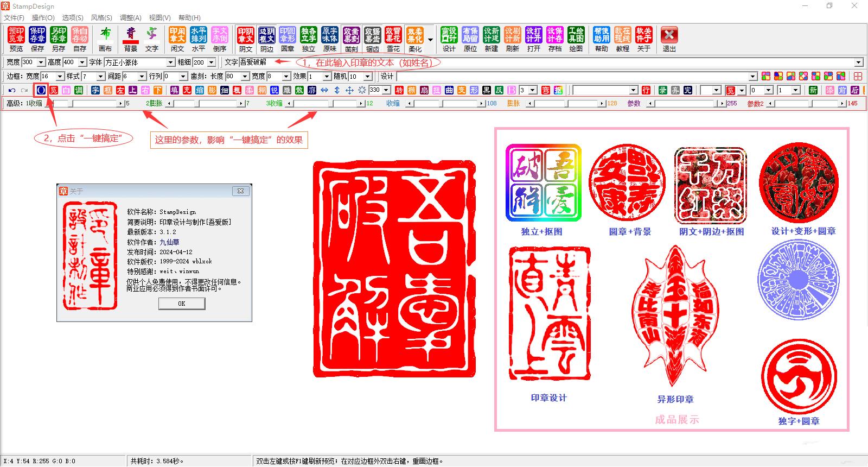Apply the 锯齿 jagged edge effect
The image size is (868, 467).
[372, 39]
